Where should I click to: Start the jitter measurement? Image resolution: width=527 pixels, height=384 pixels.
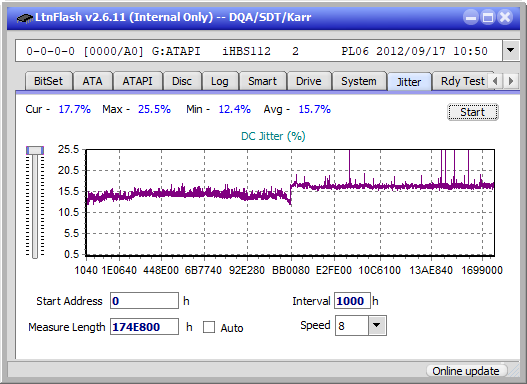[472, 112]
